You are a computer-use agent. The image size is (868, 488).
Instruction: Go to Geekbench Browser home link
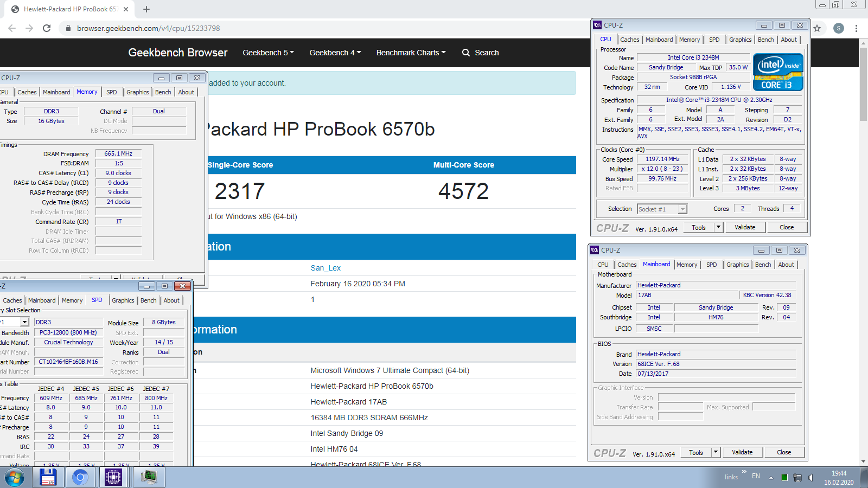[x=178, y=53]
